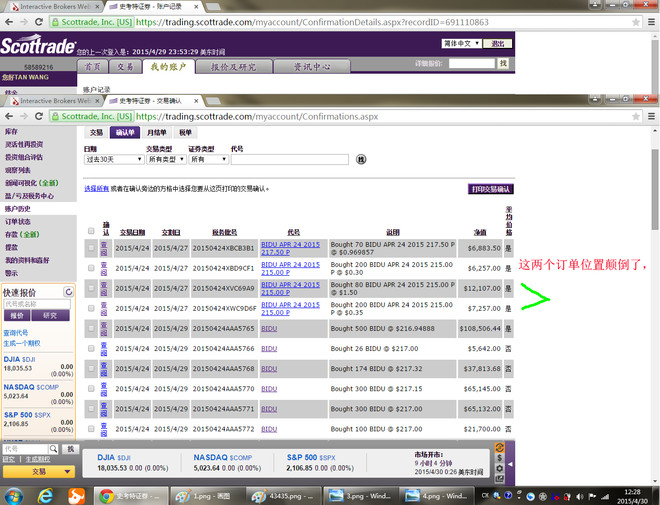Click the 打印交易确认 button
Image resolution: width=660 pixels, height=505 pixels.
491,189
